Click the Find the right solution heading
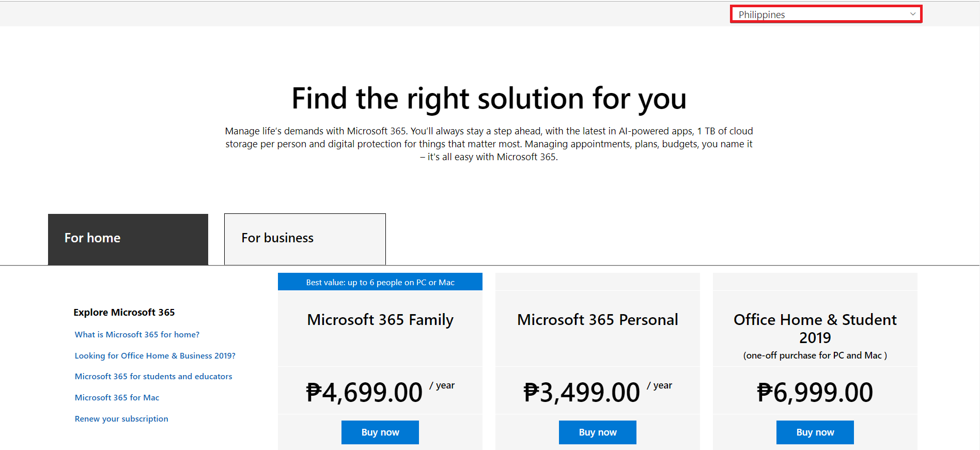The height and width of the screenshot is (450, 980). pos(489,99)
